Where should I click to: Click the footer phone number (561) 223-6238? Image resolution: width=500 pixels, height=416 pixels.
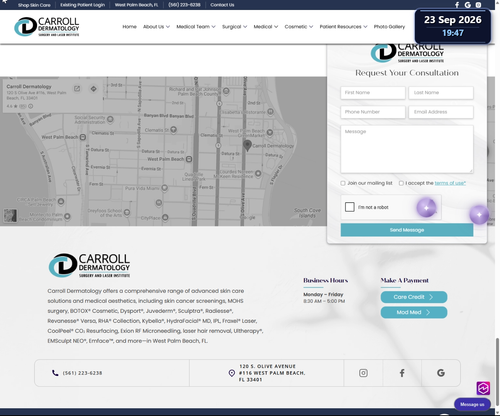point(82,373)
